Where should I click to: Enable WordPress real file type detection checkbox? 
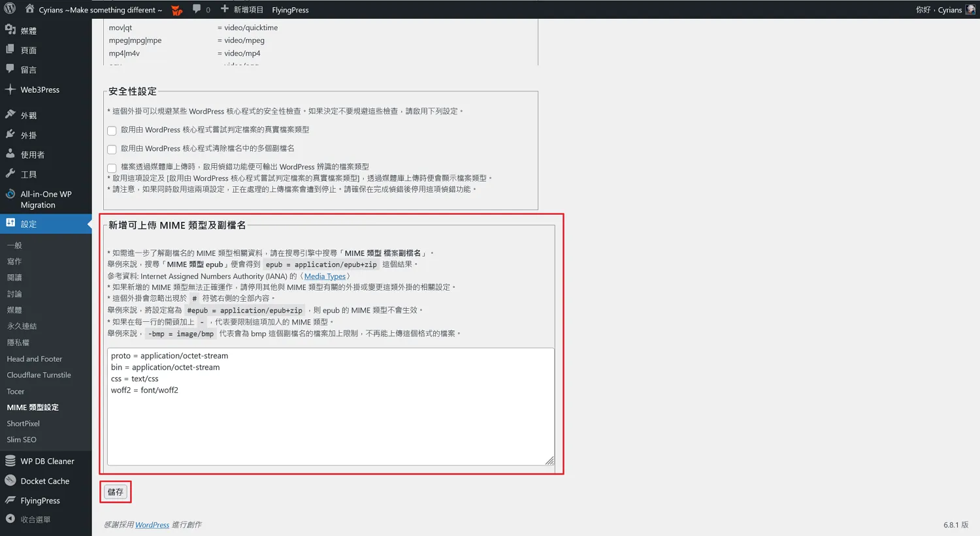pos(112,131)
